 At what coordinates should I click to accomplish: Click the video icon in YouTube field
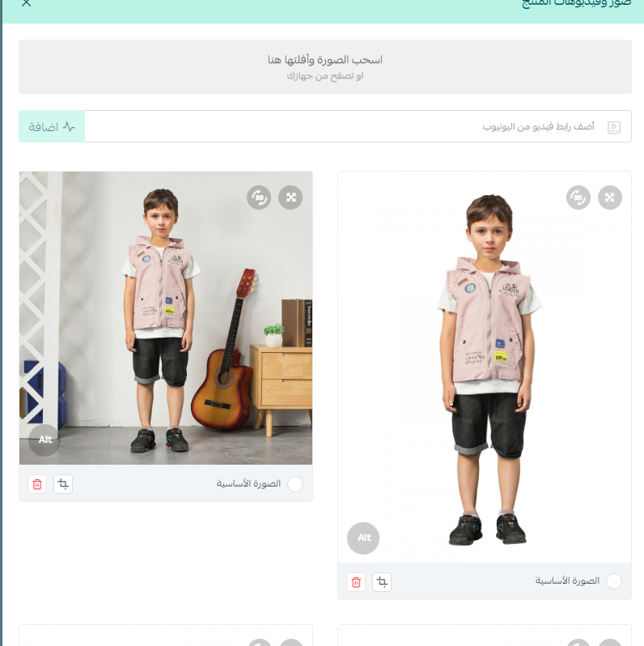(x=614, y=127)
